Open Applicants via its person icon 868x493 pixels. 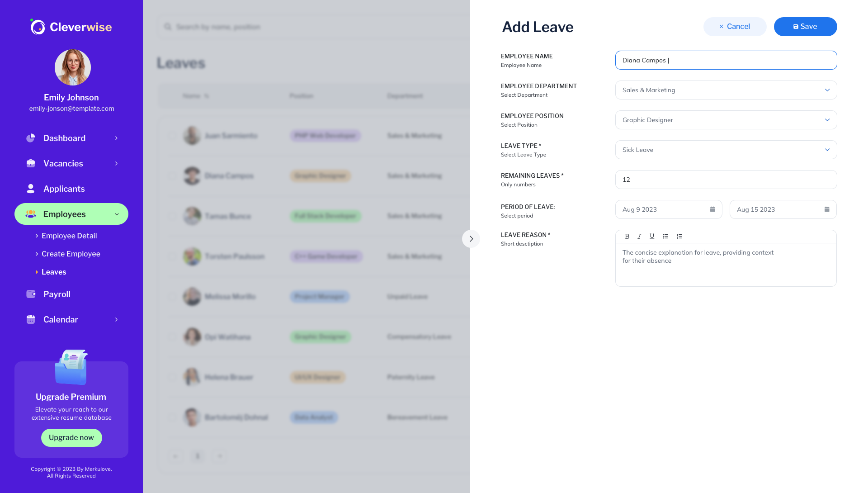point(30,189)
